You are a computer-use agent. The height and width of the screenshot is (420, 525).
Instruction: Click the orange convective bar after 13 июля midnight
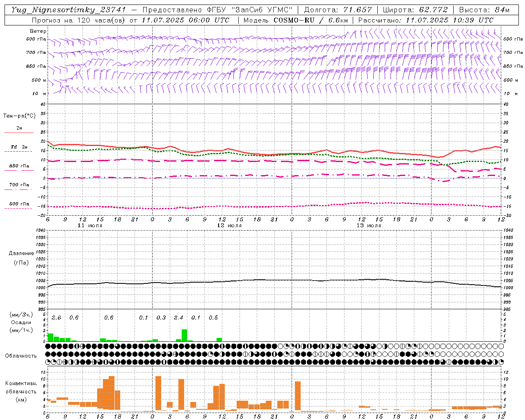tap(298, 396)
